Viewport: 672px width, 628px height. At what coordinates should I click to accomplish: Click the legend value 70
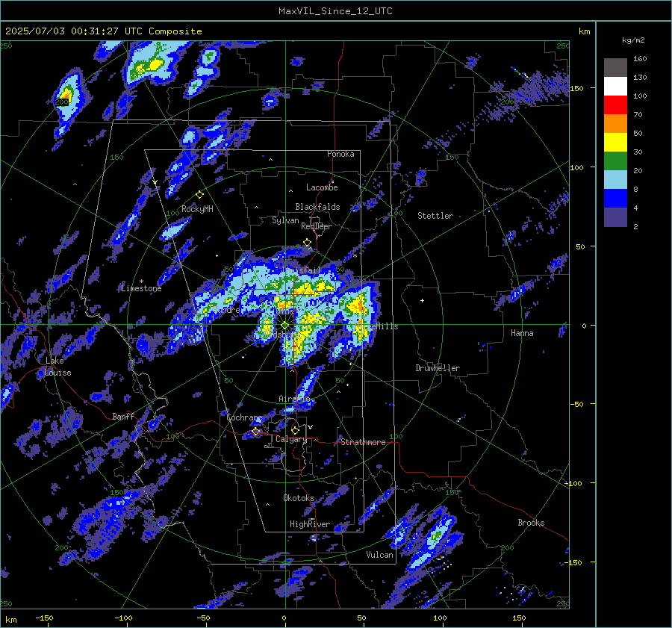(638, 114)
